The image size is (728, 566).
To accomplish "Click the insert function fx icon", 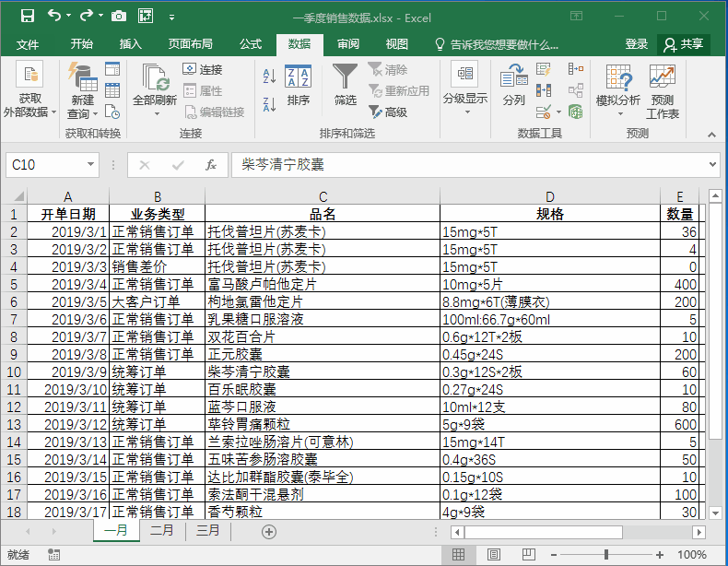I will point(211,165).
